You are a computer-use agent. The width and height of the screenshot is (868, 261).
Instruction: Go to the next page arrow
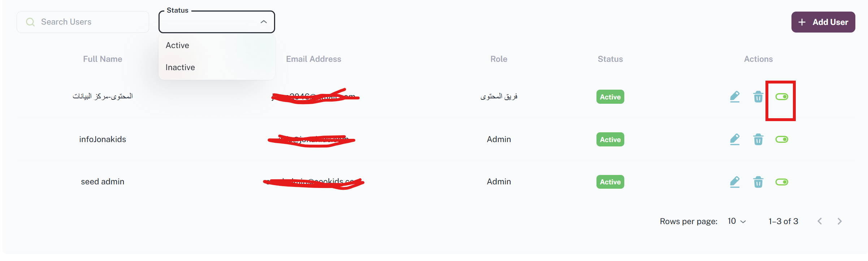pyautogui.click(x=839, y=221)
